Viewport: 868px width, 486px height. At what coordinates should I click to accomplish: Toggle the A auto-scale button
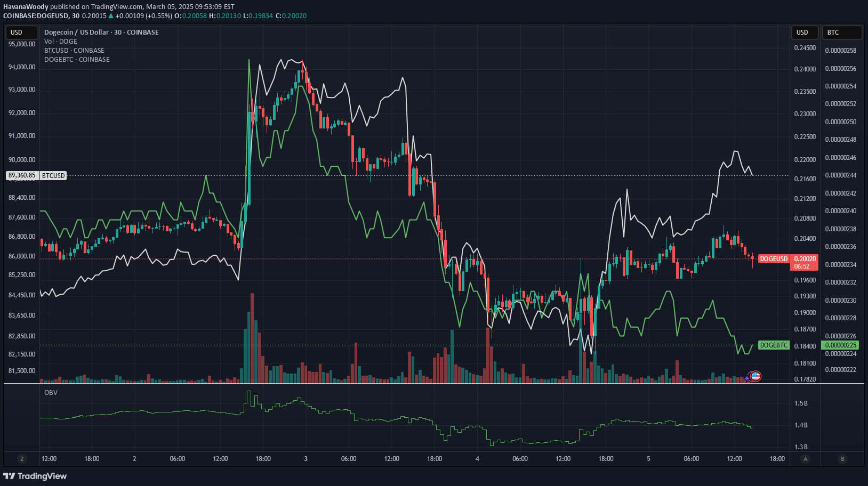(x=805, y=459)
